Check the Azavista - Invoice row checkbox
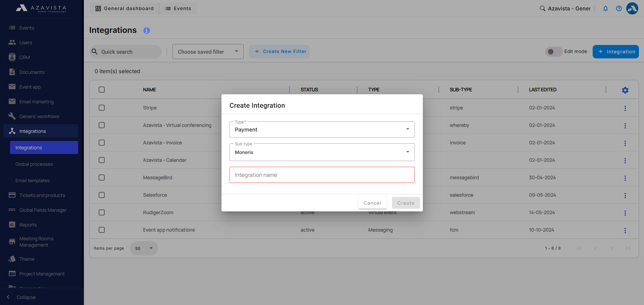 [x=102, y=143]
